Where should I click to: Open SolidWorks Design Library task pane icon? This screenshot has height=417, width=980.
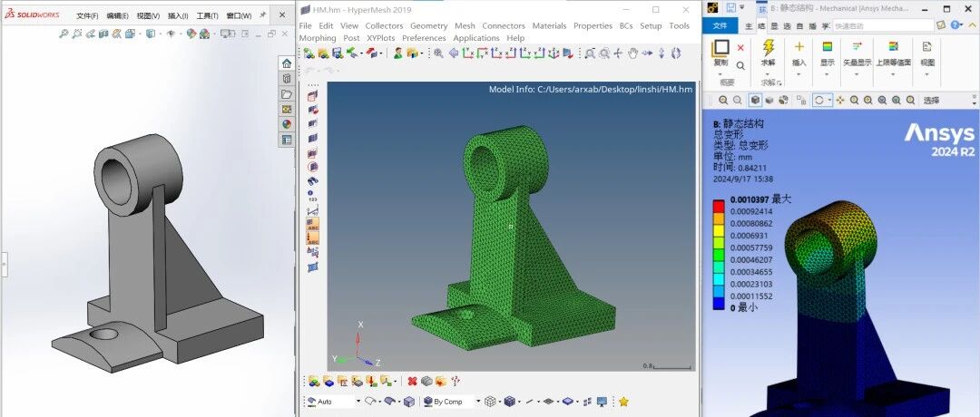point(286,79)
